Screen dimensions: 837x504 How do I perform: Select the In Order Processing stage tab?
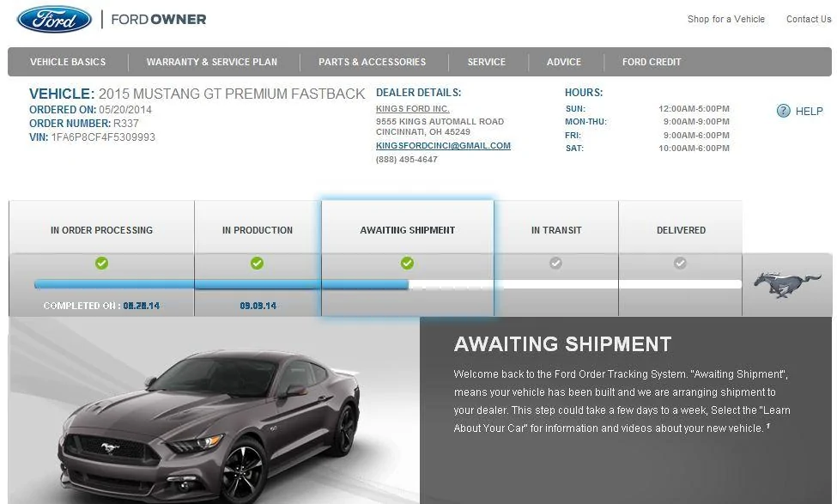(101, 230)
